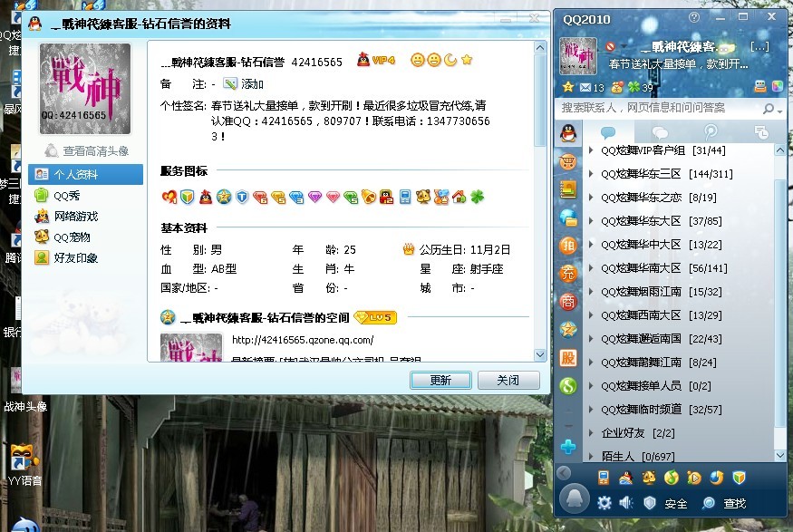The image size is (793, 532).
Task: Expand QQ炫舞华南大区 group
Action: [591, 268]
